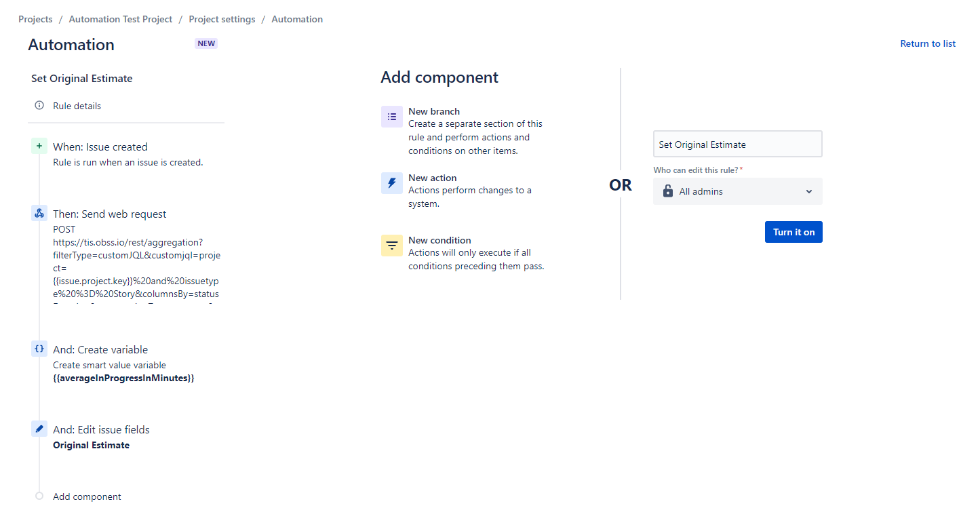Click the unlocked padlock icon beside All admins
This screenshot has height=527, width=980.
click(x=668, y=191)
